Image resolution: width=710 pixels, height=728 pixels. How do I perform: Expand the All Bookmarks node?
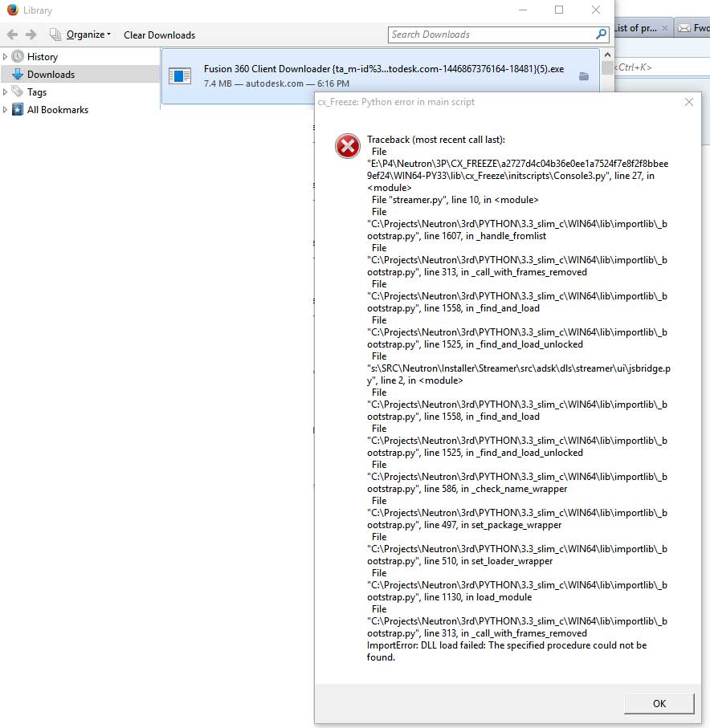click(5, 110)
